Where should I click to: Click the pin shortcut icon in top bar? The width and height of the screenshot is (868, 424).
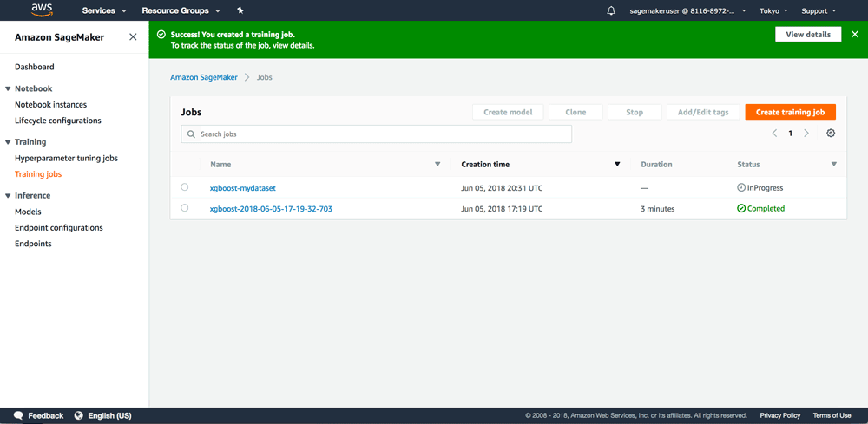click(240, 10)
